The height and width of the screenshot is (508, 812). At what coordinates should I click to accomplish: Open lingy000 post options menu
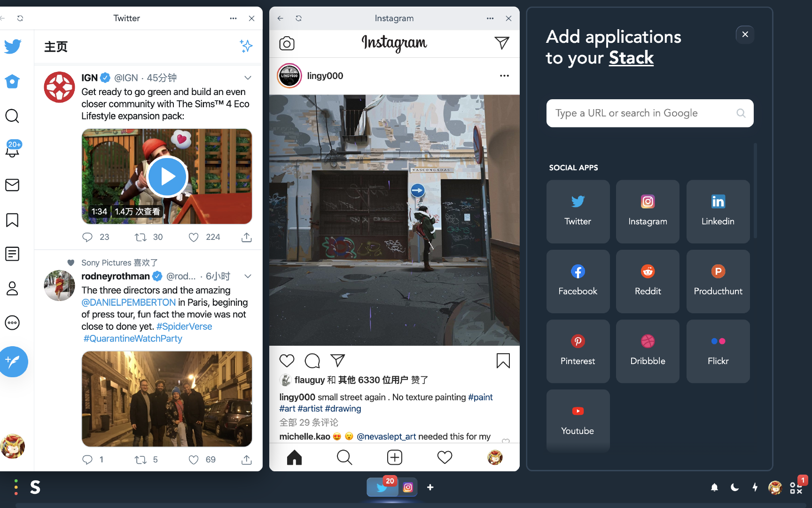tap(504, 76)
